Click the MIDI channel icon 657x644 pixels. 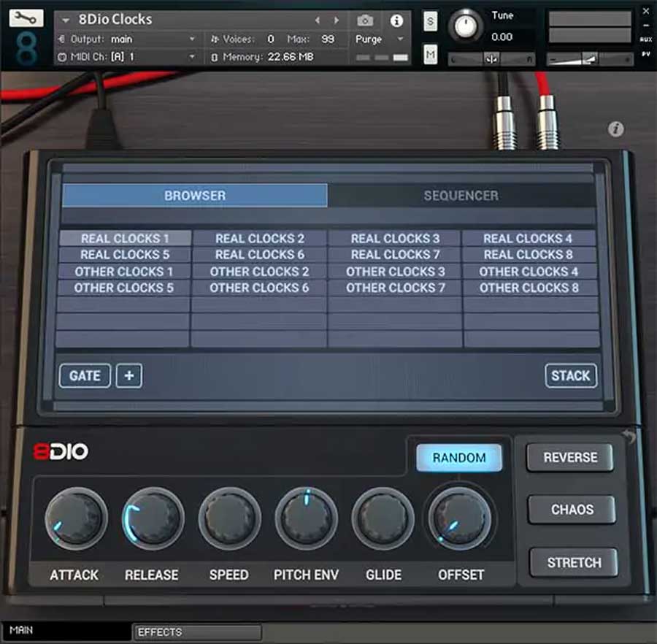[x=61, y=57]
